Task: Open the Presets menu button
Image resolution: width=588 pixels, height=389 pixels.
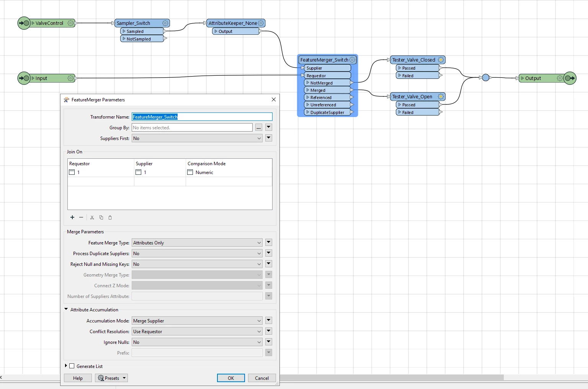Action: [x=111, y=378]
